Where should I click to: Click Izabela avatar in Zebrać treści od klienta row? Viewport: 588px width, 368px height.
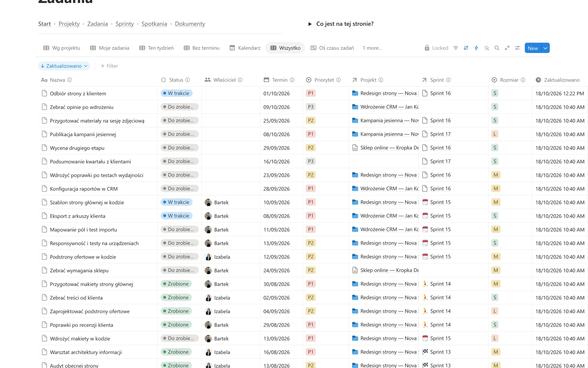tap(208, 298)
